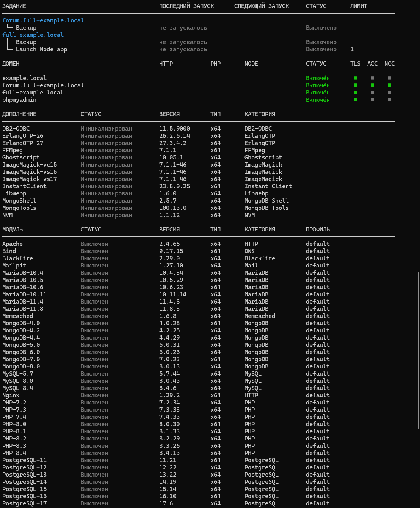Select Backup task under blue full-example.local
This screenshot has height=508, width=420.
click(26, 42)
